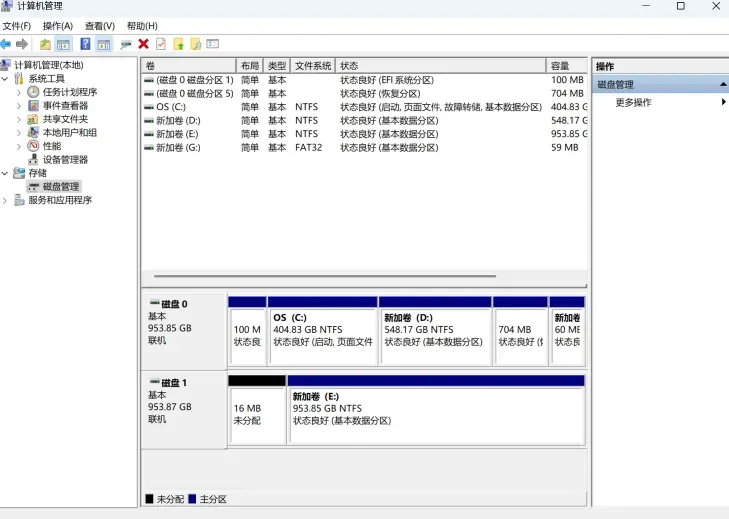The width and height of the screenshot is (729, 519).
Task: Select the OS (C:) 404.83 GB partition block
Action: click(x=323, y=331)
